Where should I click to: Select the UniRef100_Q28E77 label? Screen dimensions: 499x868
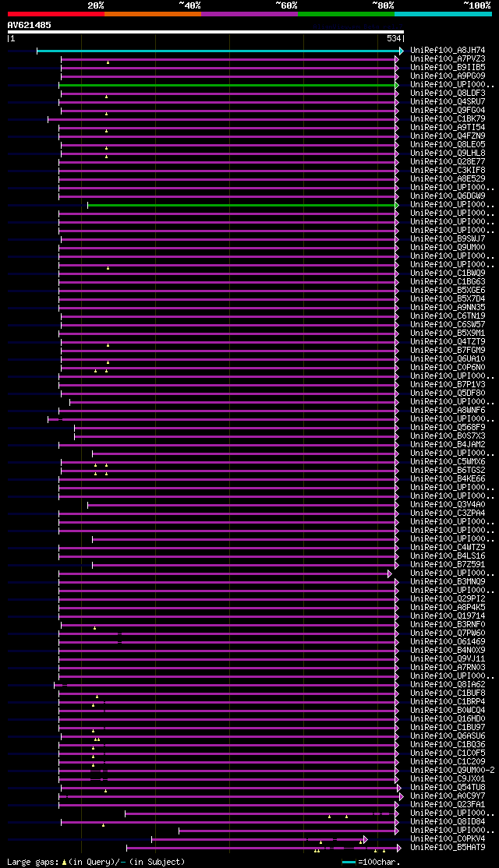(448, 161)
